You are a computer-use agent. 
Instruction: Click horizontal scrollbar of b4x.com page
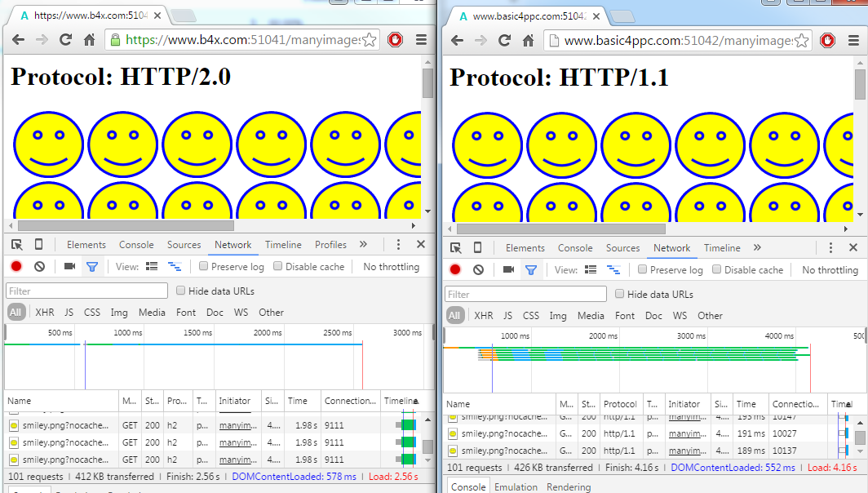(126, 225)
